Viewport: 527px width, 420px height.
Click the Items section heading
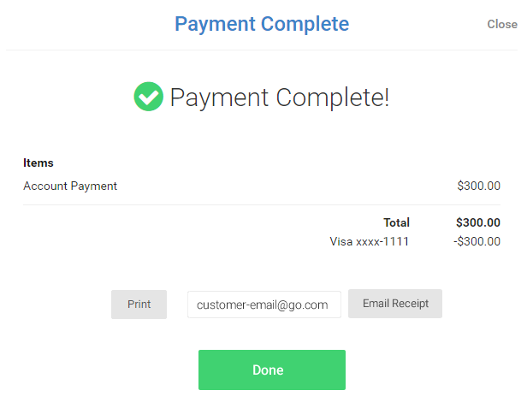[x=38, y=163]
